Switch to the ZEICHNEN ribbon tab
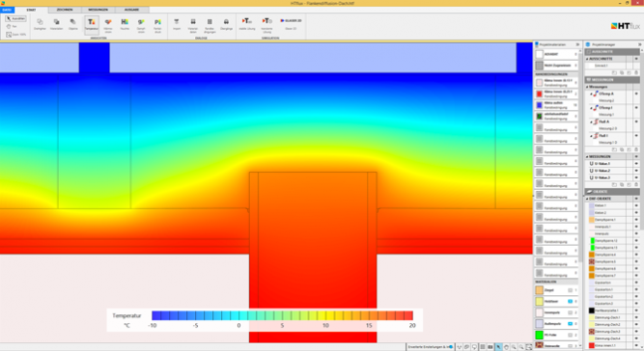This screenshot has width=644, height=351. [x=65, y=10]
